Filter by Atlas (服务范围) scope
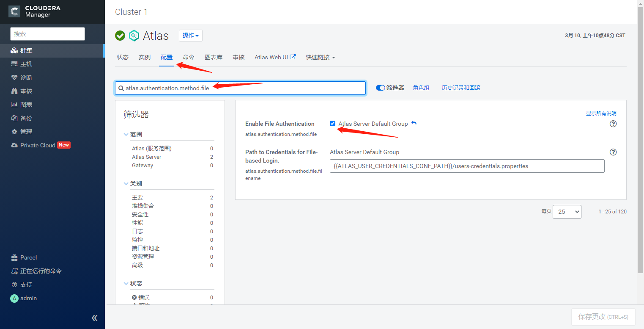The width and height of the screenshot is (644, 329). click(152, 149)
